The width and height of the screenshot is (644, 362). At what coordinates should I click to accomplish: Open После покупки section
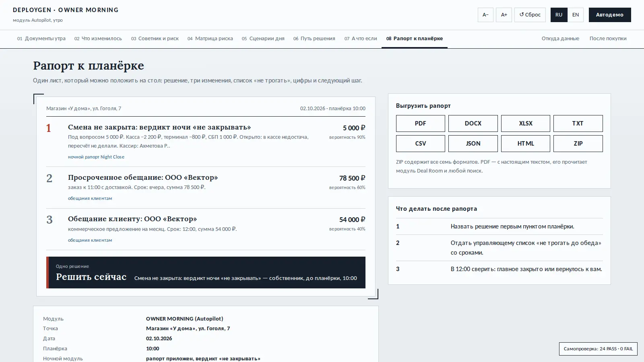click(608, 39)
